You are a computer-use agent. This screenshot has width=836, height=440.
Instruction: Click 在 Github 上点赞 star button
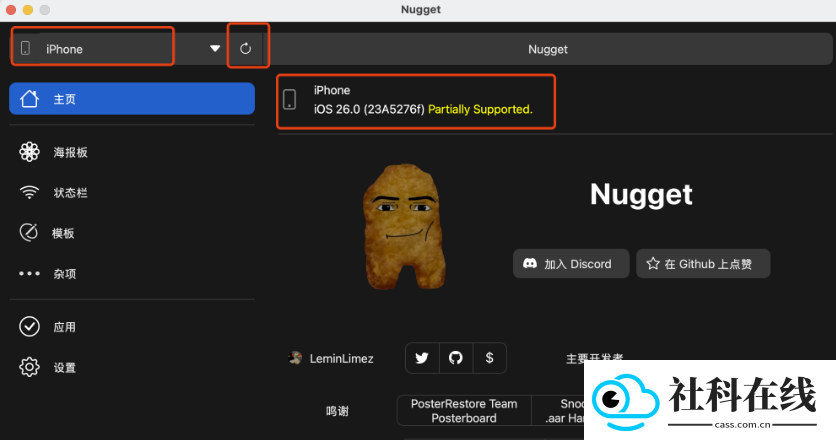[703, 263]
